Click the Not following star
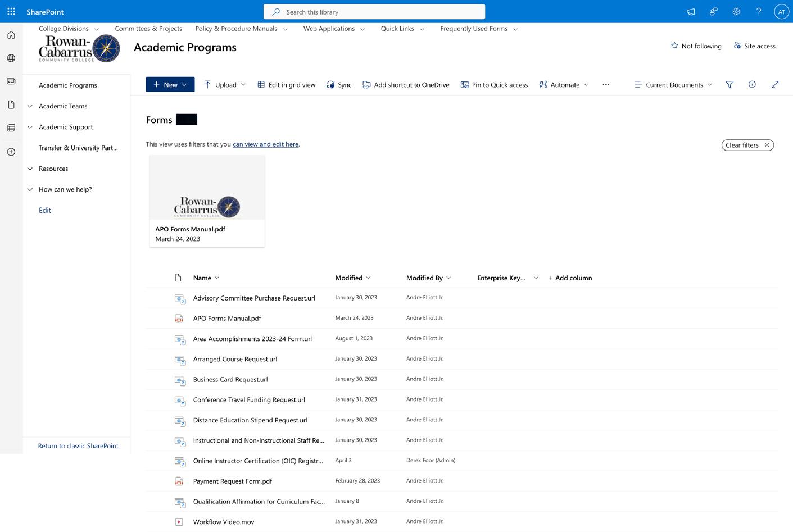Image resolution: width=793 pixels, height=532 pixels. click(696, 46)
